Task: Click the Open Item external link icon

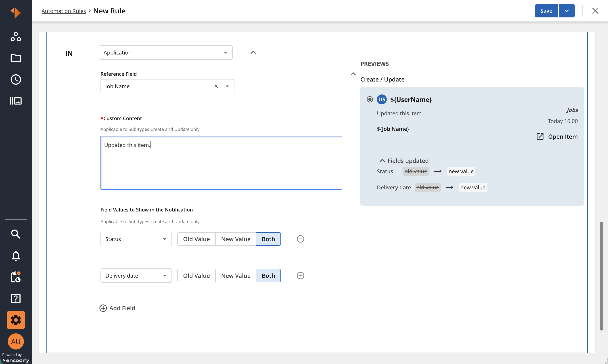Action: click(x=540, y=137)
